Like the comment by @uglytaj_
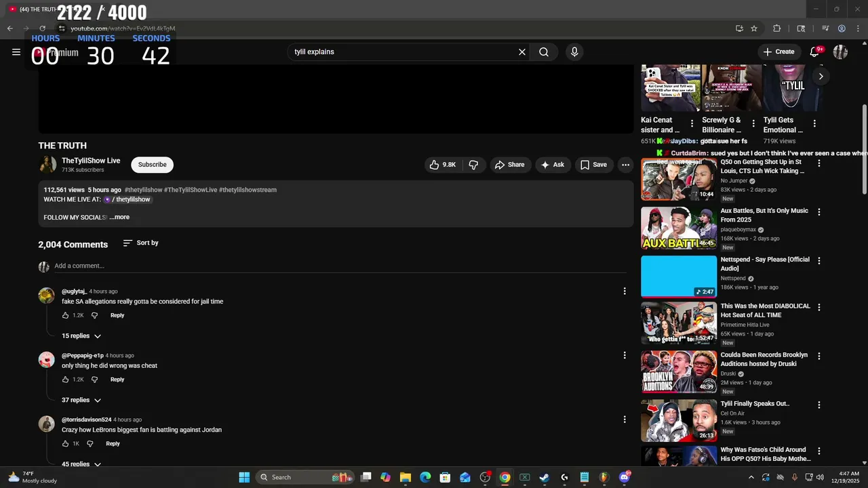The image size is (868, 488). point(66,315)
